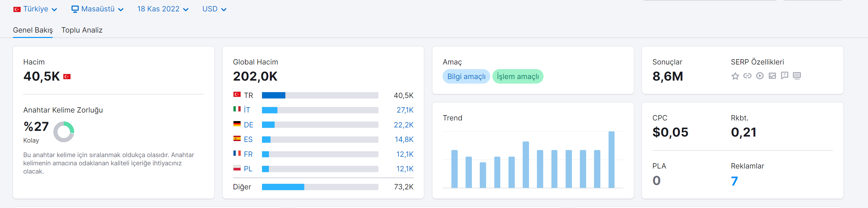Click the TR volume progress bar
Viewport: 868px width, 208px height.
coord(320,95)
